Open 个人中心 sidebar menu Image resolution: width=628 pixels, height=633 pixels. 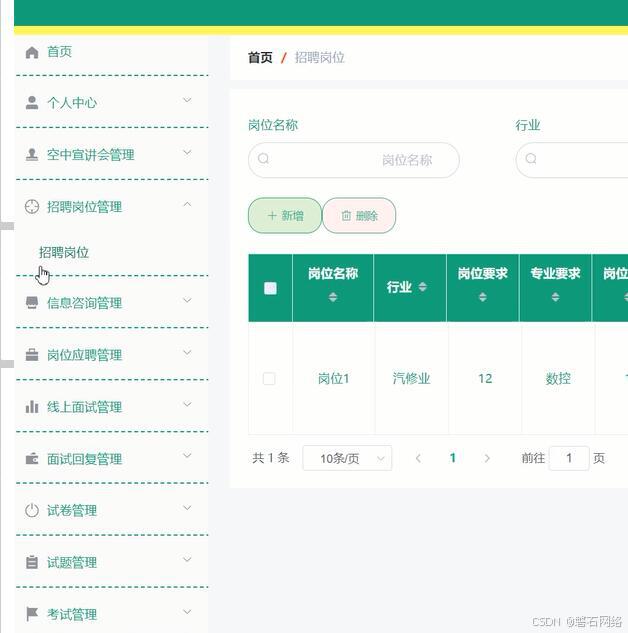111,103
